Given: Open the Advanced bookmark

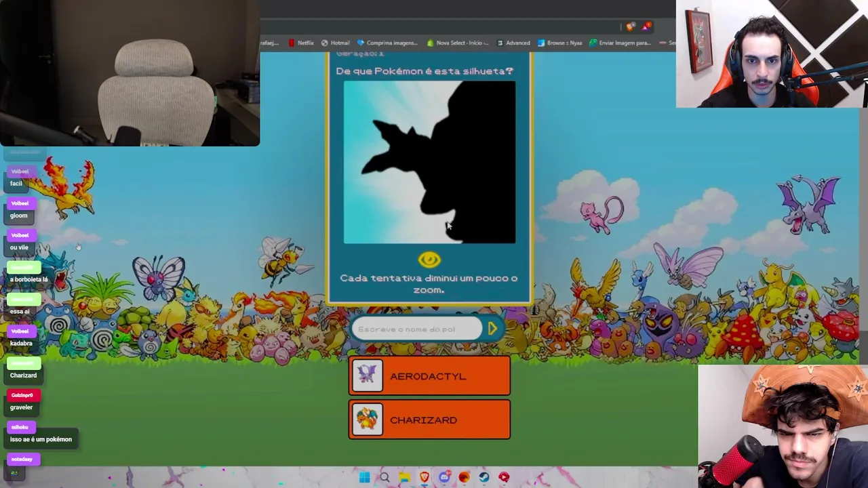Looking at the screenshot, I should [513, 43].
